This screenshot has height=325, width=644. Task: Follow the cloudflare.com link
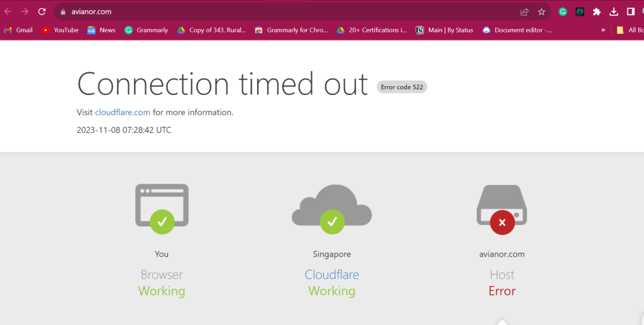pyautogui.click(x=123, y=112)
